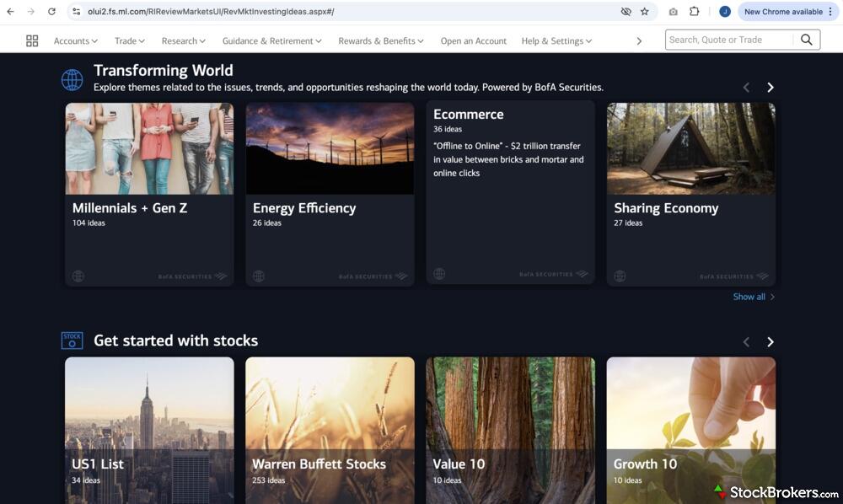Click next arrow in Get started with stocks
Screen dimensions: 843x504
[770, 342]
